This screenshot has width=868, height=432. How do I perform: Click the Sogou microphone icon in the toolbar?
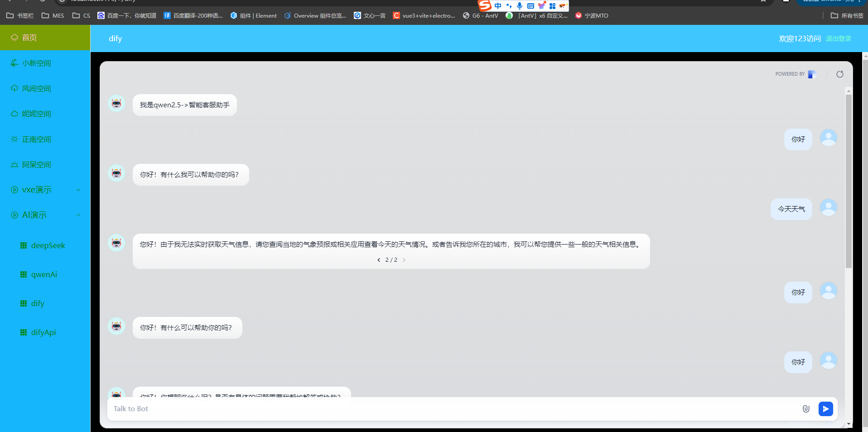click(x=519, y=5)
